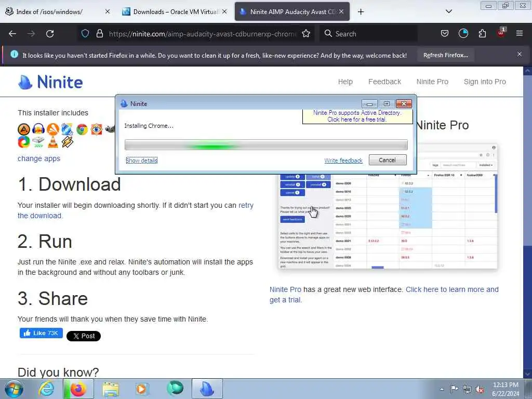Close the Oracle VM VirtualBox tab
The width and height of the screenshot is (532, 399).
pyautogui.click(x=224, y=11)
